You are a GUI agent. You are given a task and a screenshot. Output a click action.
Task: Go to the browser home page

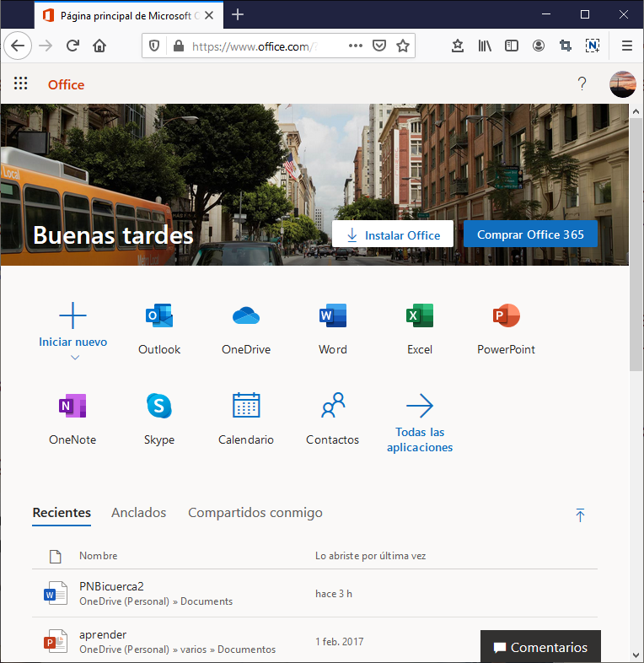pos(99,46)
